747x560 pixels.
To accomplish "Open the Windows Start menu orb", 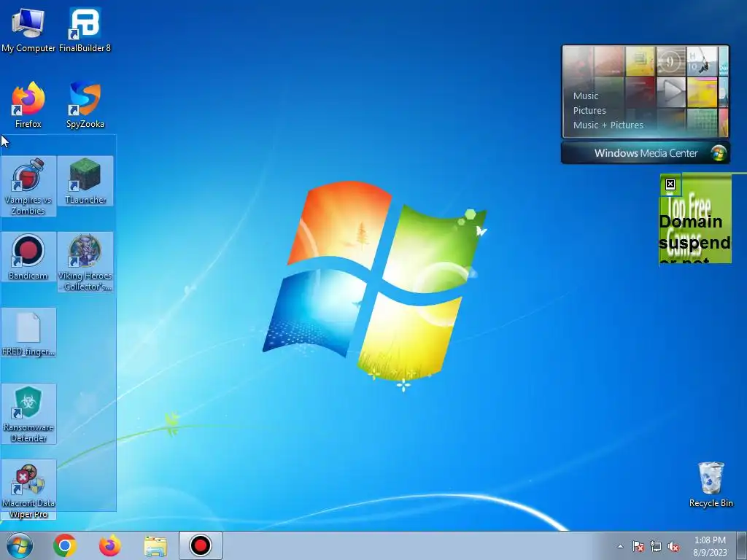I will (x=20, y=545).
